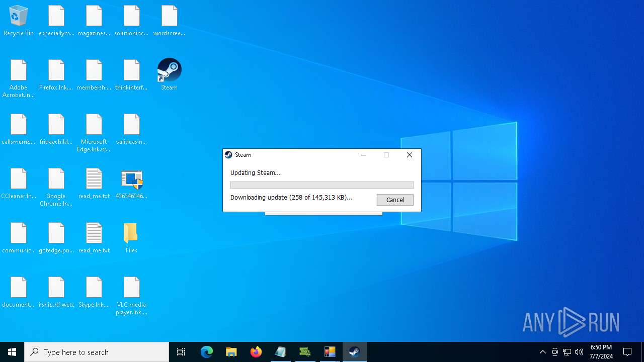This screenshot has height=362, width=644.
Task: Click the Steam logo in dialog title bar
Action: 228,155
